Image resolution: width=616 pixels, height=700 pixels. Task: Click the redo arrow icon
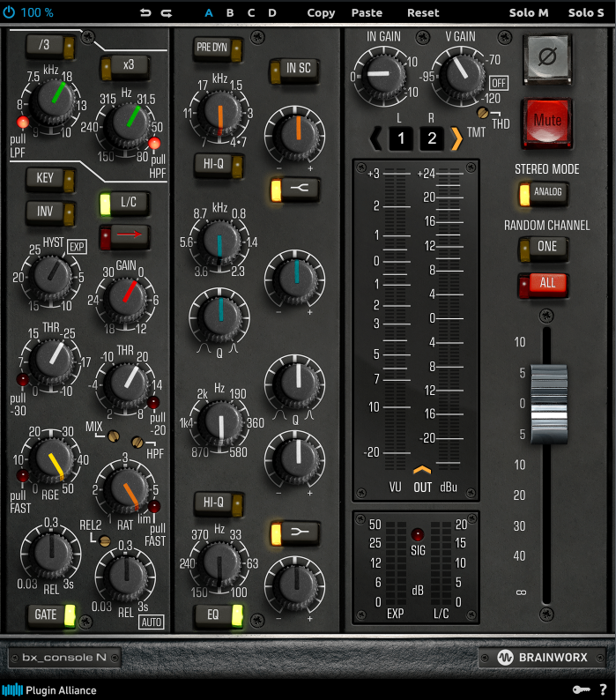pos(167,13)
